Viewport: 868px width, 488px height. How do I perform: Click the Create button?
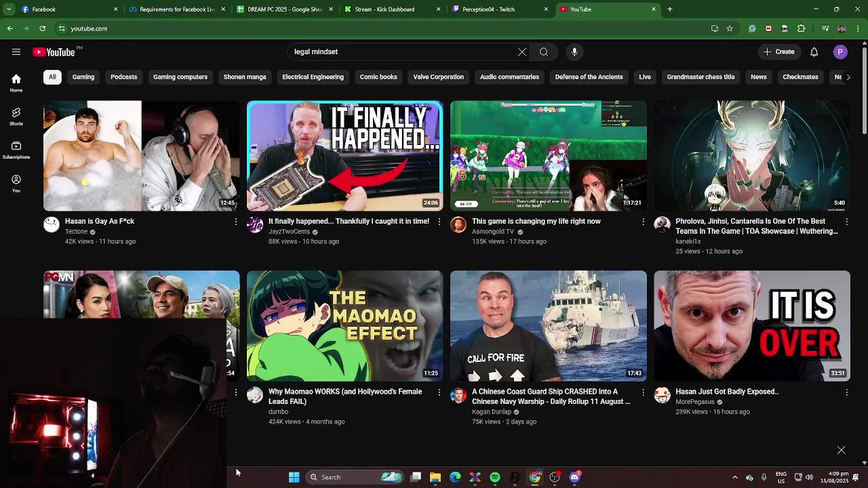[x=778, y=52]
